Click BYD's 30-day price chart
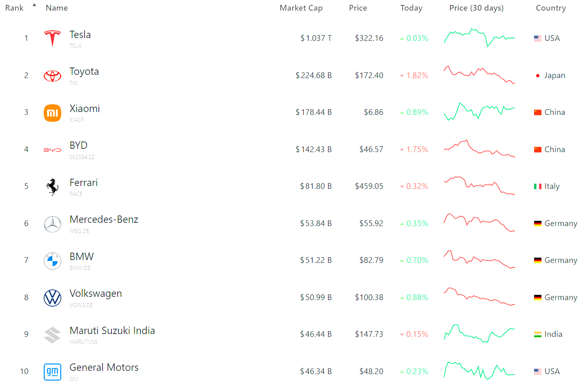Screen dimensions: 588x388 pos(479,149)
